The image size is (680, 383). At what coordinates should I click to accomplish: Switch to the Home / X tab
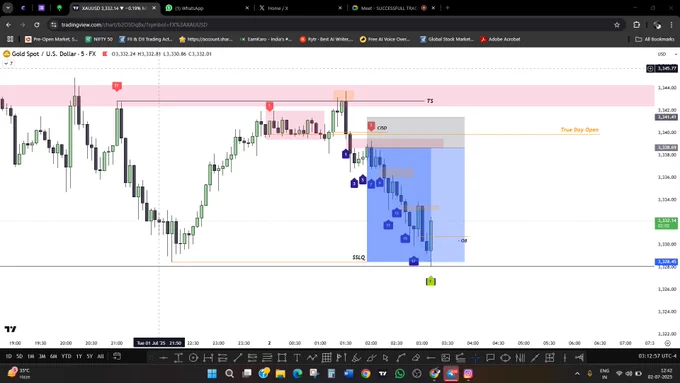[300, 8]
